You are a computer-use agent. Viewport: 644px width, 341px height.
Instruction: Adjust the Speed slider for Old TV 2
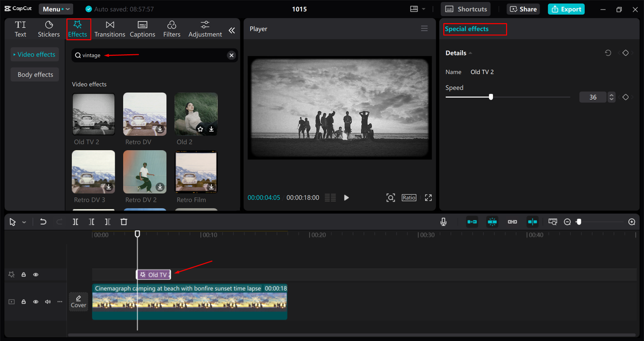click(x=491, y=97)
